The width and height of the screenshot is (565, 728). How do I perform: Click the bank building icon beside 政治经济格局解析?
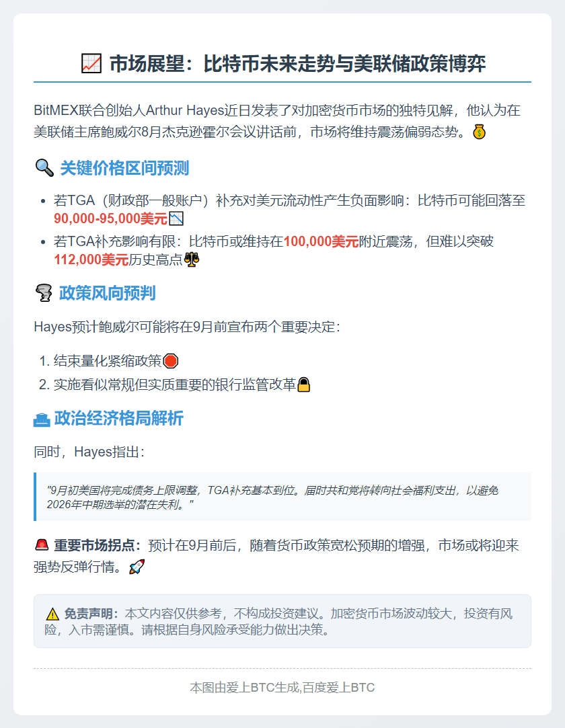[x=42, y=419]
